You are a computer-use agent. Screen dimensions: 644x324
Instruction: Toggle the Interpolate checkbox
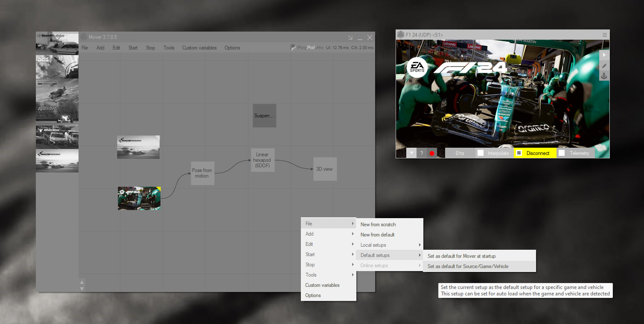tap(481, 153)
